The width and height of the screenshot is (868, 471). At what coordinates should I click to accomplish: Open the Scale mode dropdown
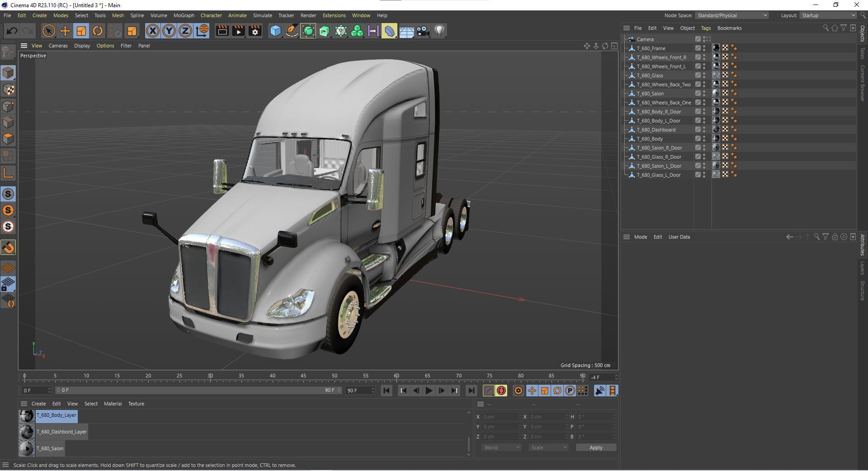548,447
